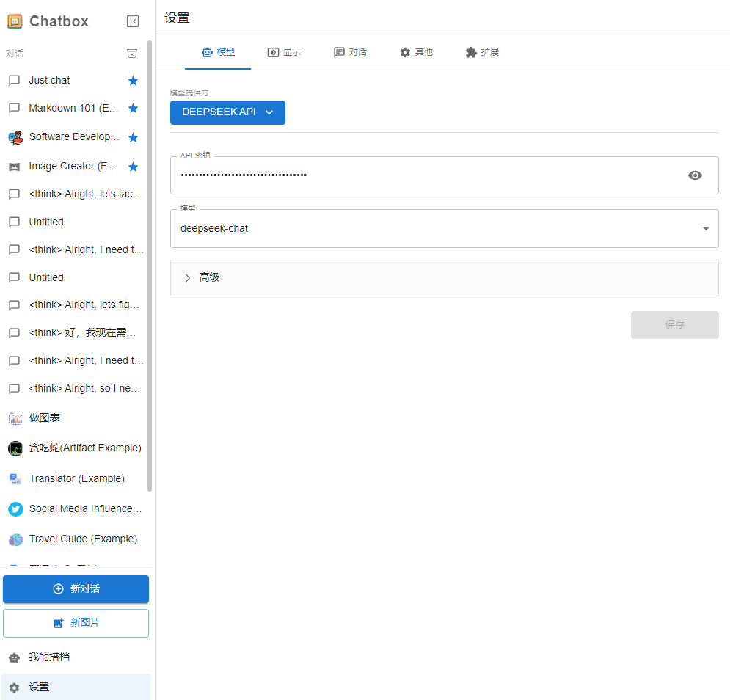Unstar the Image Creator conversation

[133, 167]
